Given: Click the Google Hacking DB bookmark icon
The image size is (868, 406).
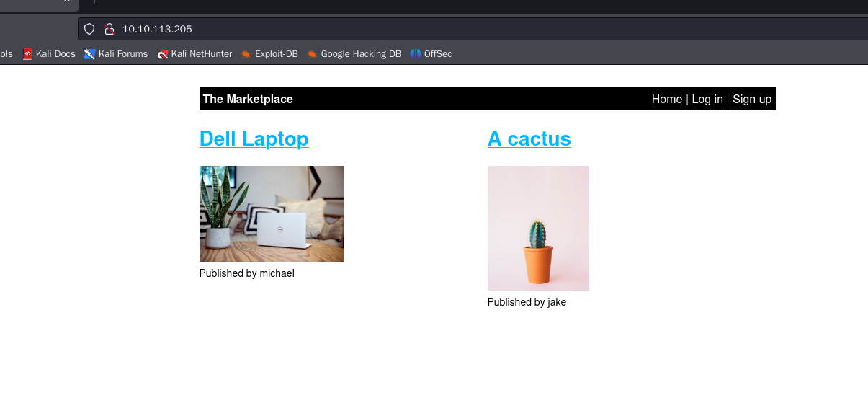Looking at the screenshot, I should [312, 53].
